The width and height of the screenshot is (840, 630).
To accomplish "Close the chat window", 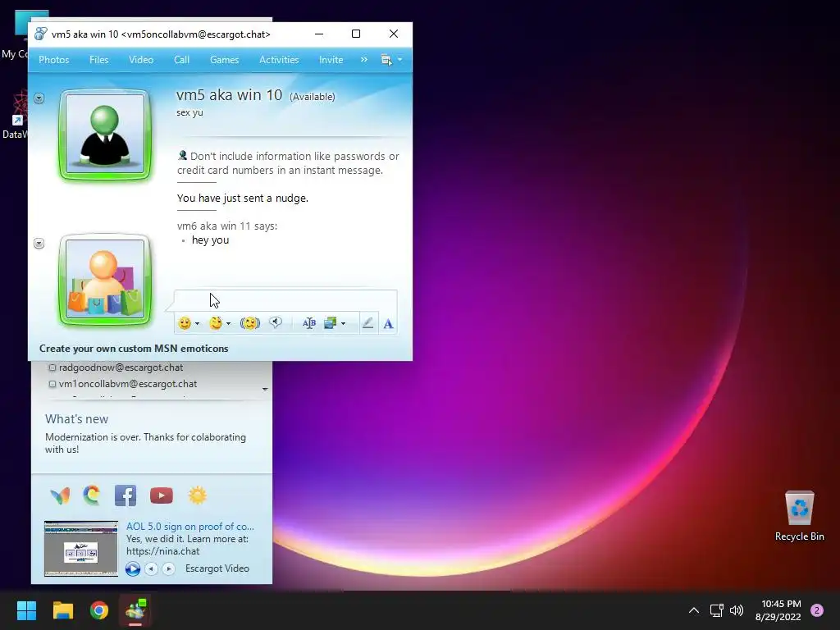I will 394,34.
